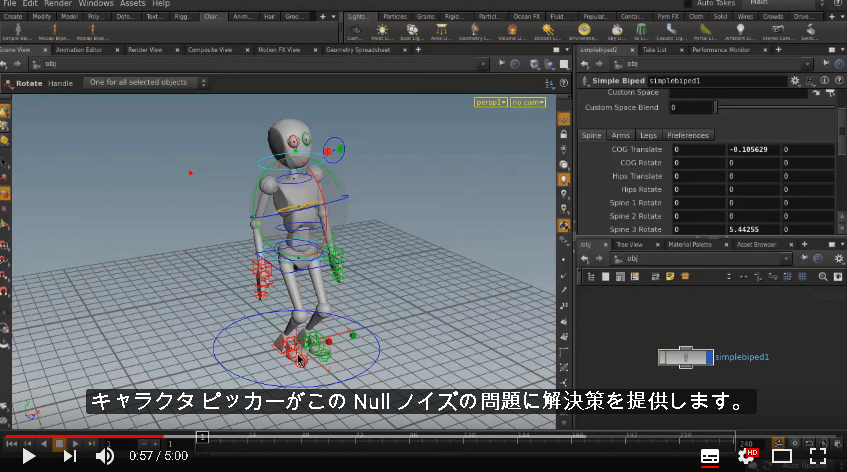The height and width of the screenshot is (472, 847).
Task: Select the simplebiped1 node
Action: [x=685, y=357]
